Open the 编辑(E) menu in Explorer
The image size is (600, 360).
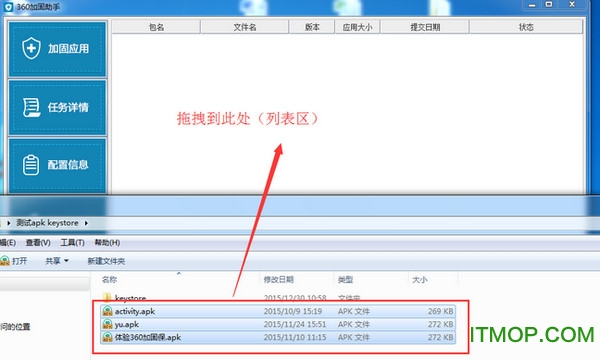(7, 243)
